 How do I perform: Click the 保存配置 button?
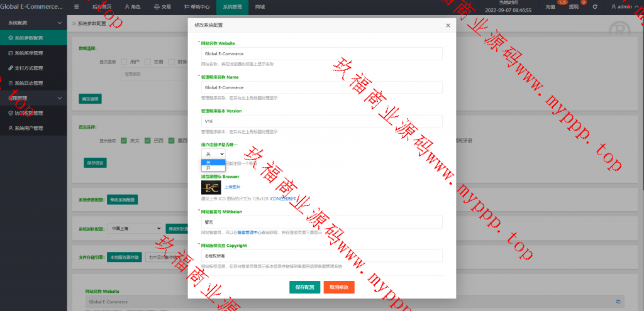click(x=304, y=287)
